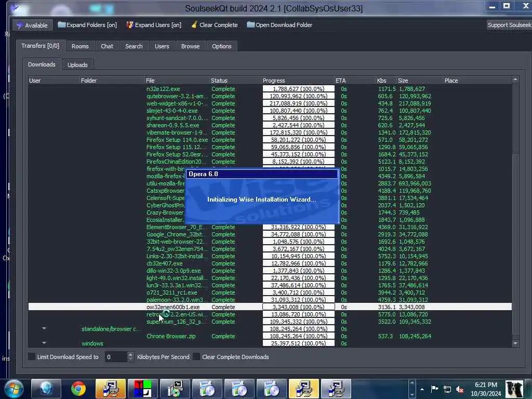
Task: Select file n32e122.exe
Action: tap(163, 88)
